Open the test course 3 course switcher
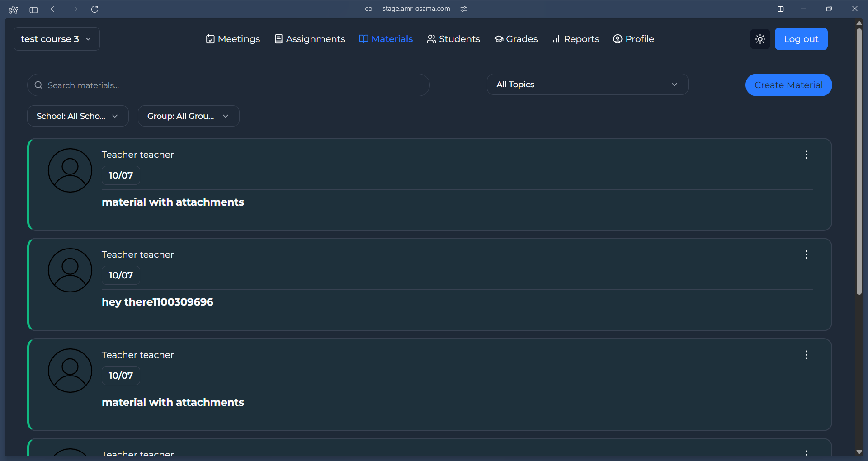 [x=56, y=39]
